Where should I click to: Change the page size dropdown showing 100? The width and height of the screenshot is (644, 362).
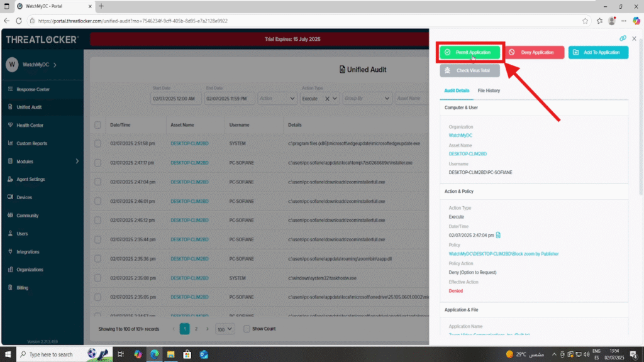[225, 329]
